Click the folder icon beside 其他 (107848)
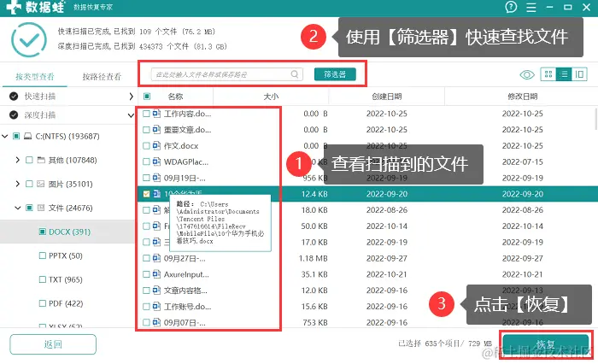This screenshot has width=598, height=364. (41, 160)
